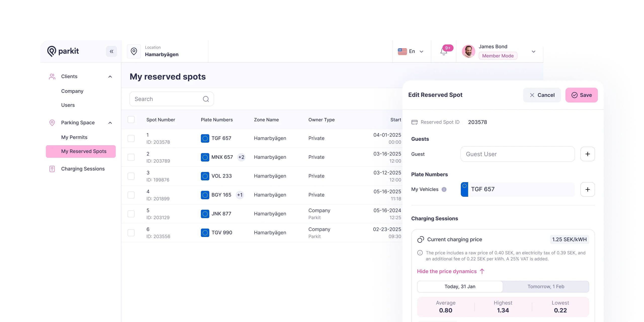Screen dimensions: 644x322
Task: Click the parkit logo
Action: 63,51
